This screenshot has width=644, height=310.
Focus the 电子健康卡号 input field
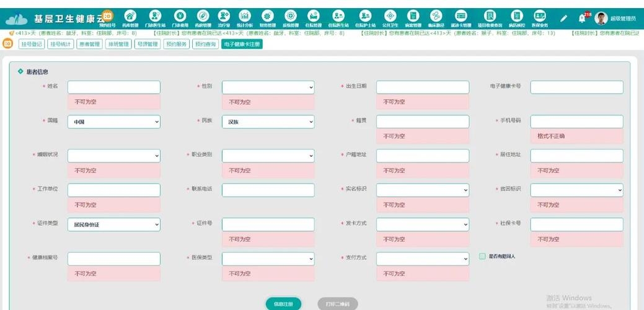point(576,87)
